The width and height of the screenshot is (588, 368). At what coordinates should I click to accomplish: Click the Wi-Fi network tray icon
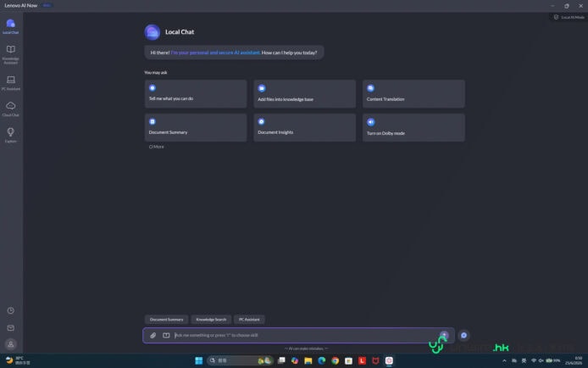click(x=534, y=360)
